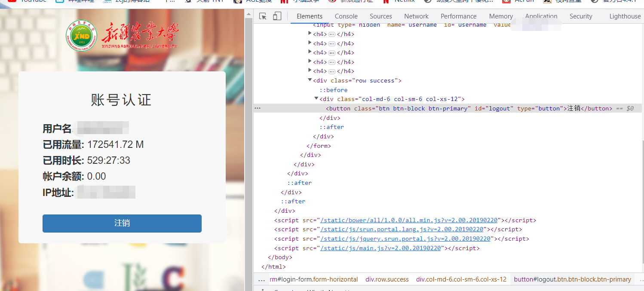
Task: Open the jquery.srun.portal.js script link
Action: [x=405, y=239]
